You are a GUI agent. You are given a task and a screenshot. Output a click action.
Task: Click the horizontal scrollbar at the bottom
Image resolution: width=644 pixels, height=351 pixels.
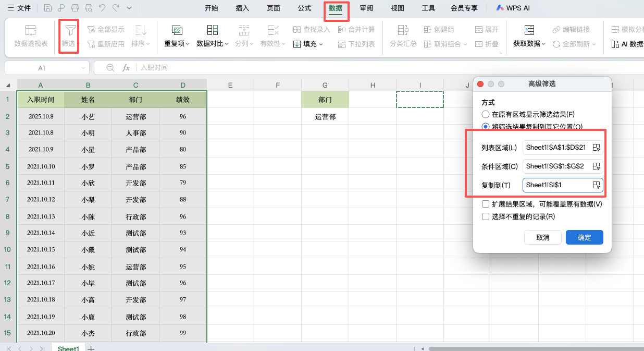pyautogui.click(x=536, y=348)
